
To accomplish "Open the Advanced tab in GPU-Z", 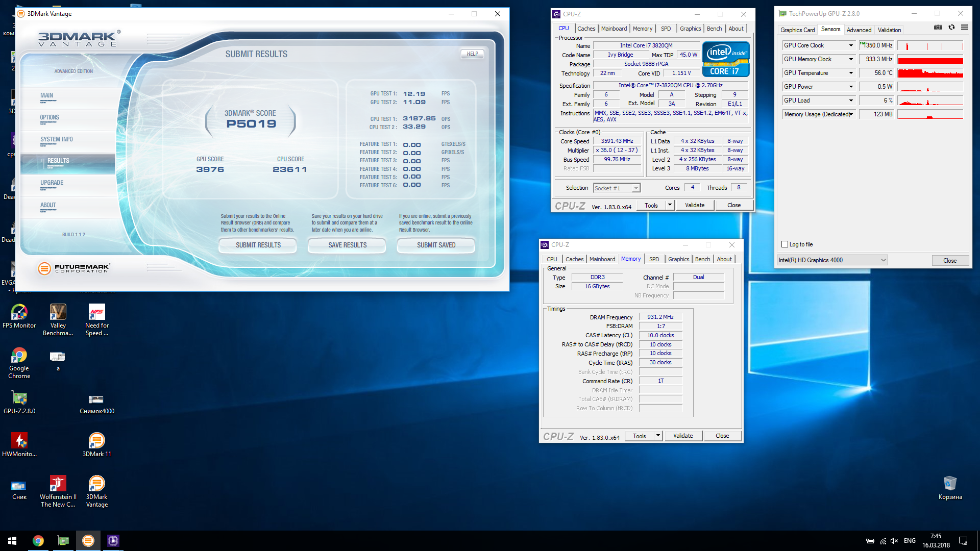I will coord(859,30).
